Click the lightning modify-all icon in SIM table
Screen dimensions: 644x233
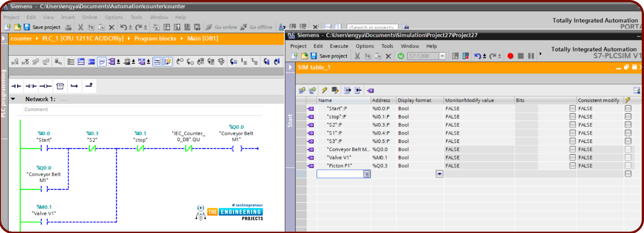pyautogui.click(x=324, y=90)
